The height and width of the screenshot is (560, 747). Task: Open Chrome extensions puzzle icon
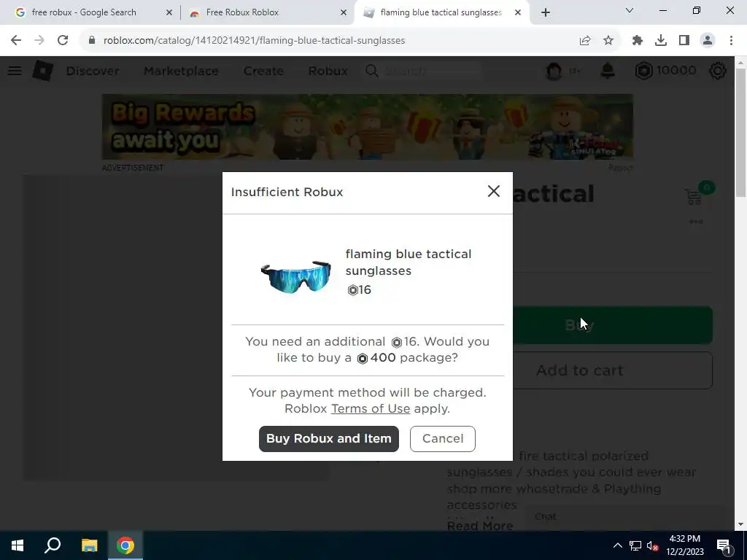pyautogui.click(x=638, y=41)
